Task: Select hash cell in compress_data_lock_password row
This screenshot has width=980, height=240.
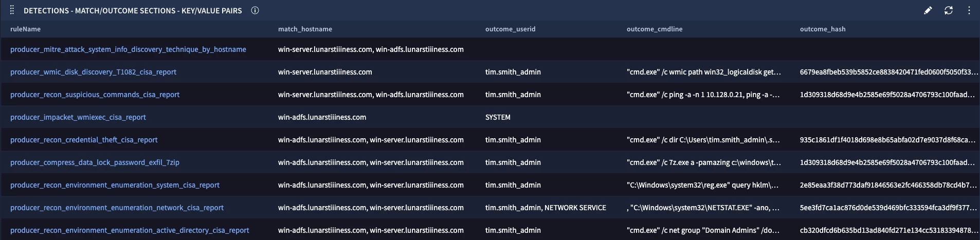Action: pyautogui.click(x=887, y=162)
